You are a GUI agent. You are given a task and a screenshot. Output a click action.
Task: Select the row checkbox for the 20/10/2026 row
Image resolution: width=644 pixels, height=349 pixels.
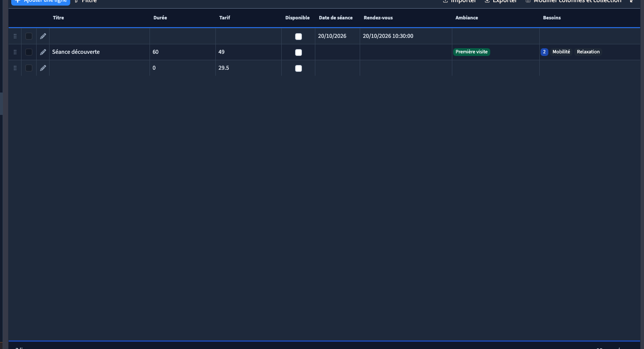[x=29, y=36]
